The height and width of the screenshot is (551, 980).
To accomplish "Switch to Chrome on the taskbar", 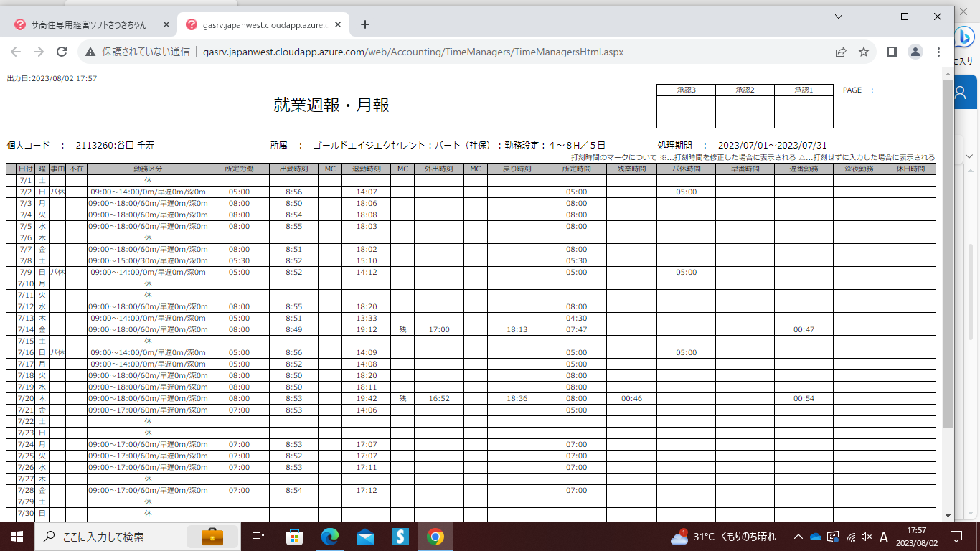I will coord(435,537).
